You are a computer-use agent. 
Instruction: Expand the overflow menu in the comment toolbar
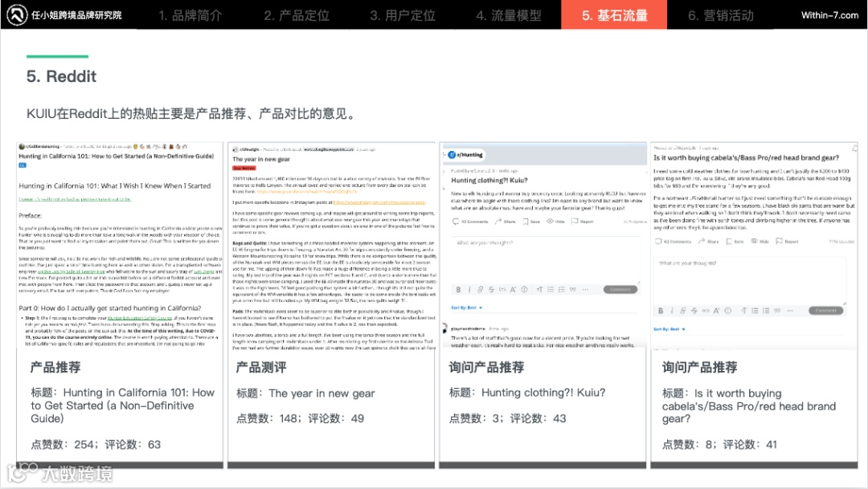pyautogui.click(x=584, y=289)
